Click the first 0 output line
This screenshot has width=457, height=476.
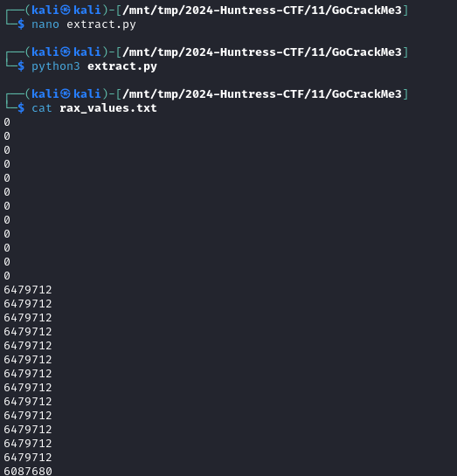coord(7,122)
